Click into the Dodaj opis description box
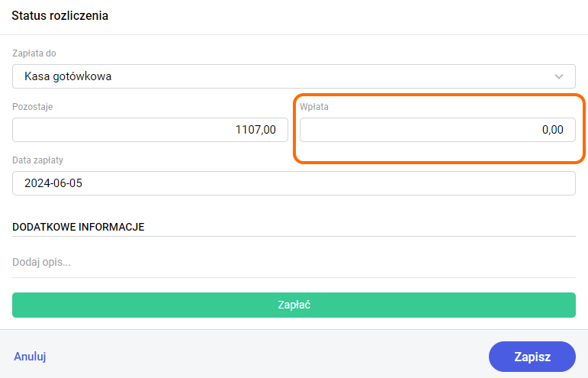This screenshot has height=378, width=588. [294, 262]
